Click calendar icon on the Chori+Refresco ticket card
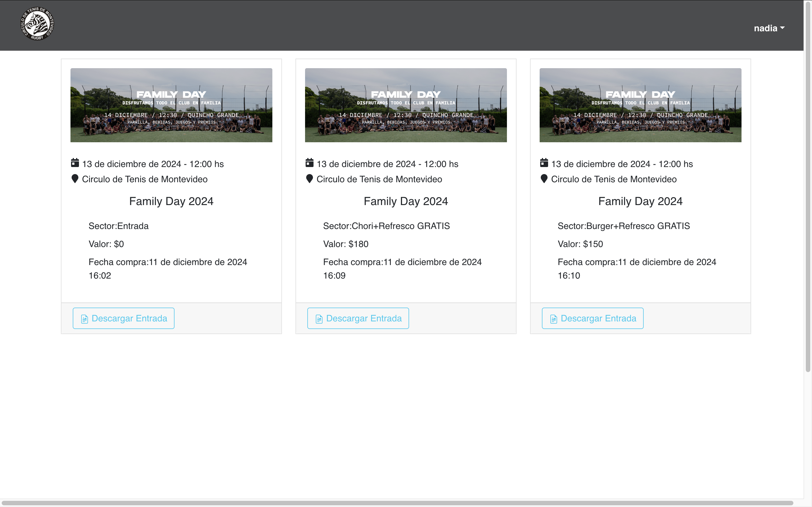812x507 pixels. tap(309, 163)
